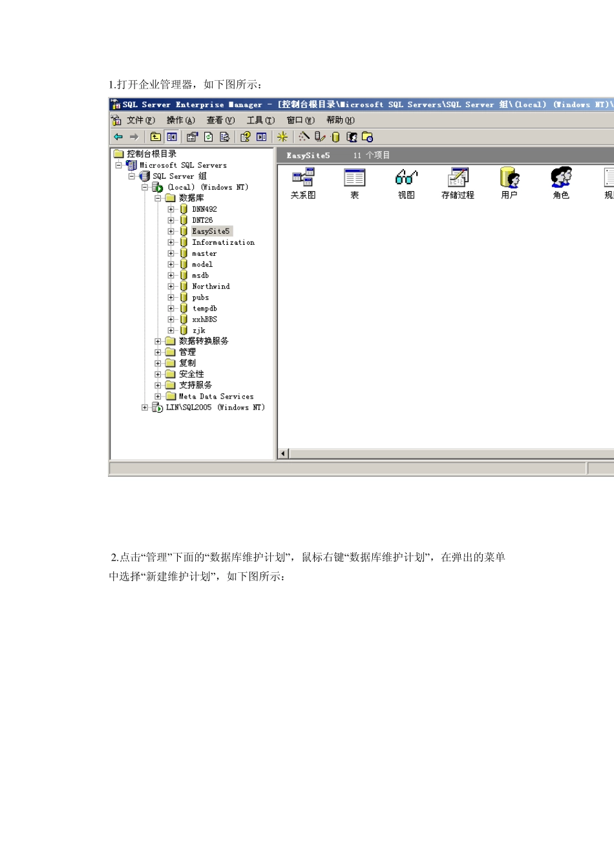Click the application icon in title bar
This screenshot has height=868, width=614.
pos(116,105)
